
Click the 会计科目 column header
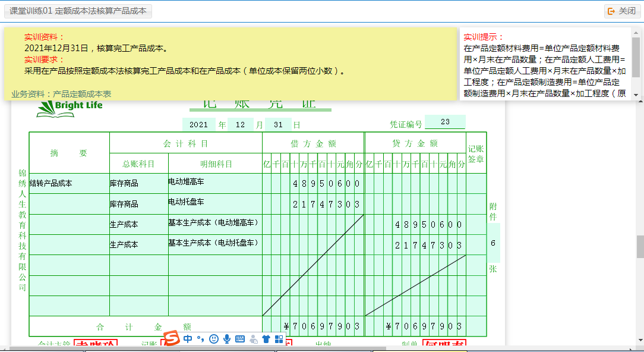tap(185, 143)
